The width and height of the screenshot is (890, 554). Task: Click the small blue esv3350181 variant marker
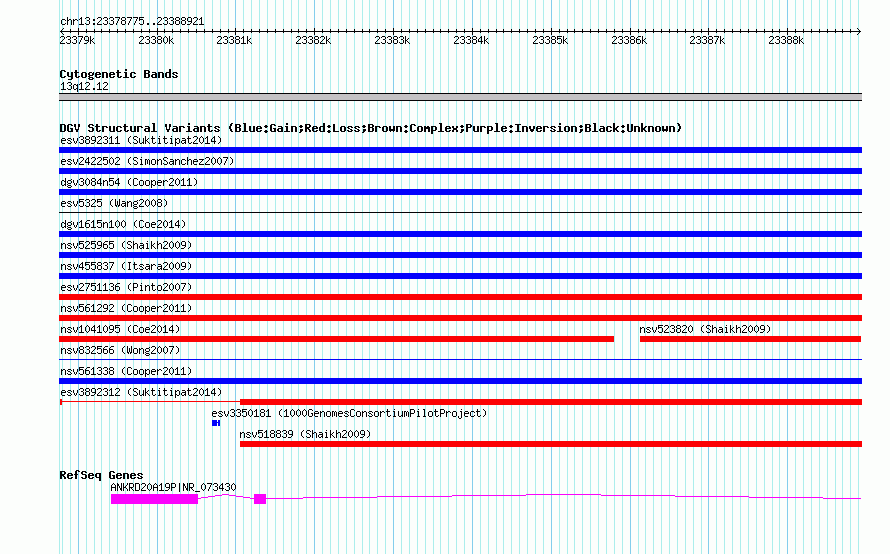216,423
